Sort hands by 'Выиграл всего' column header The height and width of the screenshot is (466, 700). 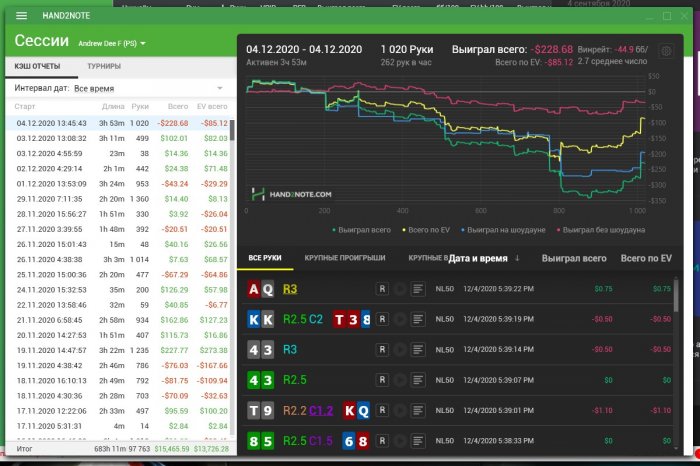click(x=574, y=258)
